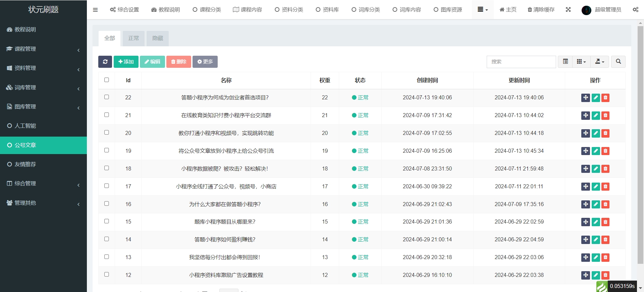Screen dimensions: 644x292
Task: Delete the row with Id 20
Action: click(x=605, y=133)
